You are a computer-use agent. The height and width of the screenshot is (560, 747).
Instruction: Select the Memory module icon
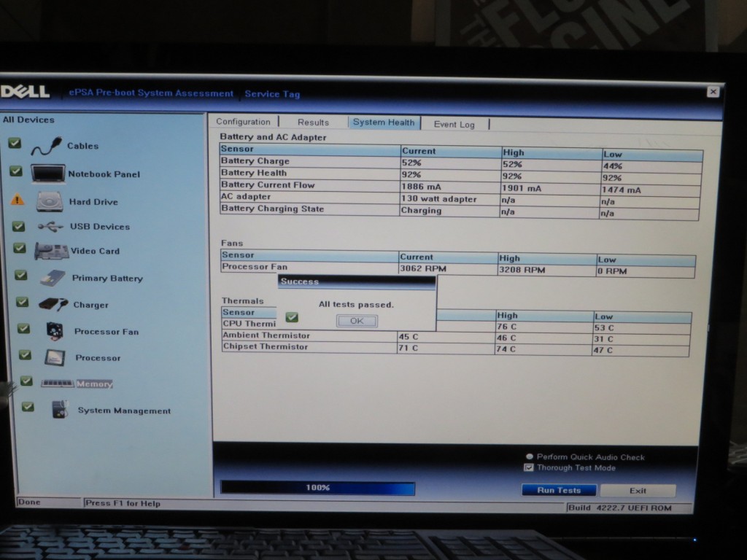57,384
